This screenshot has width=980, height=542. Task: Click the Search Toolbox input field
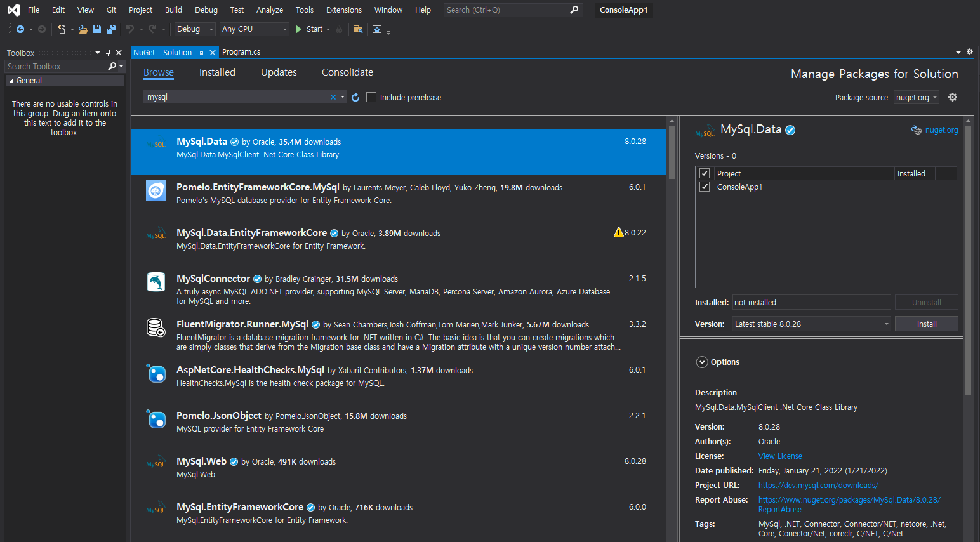pyautogui.click(x=56, y=66)
